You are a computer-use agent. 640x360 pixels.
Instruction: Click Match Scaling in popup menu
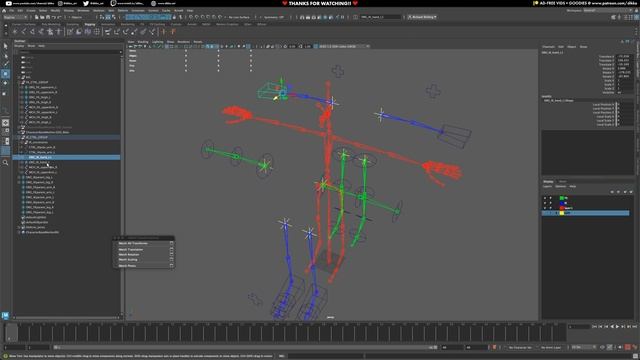[x=128, y=260]
